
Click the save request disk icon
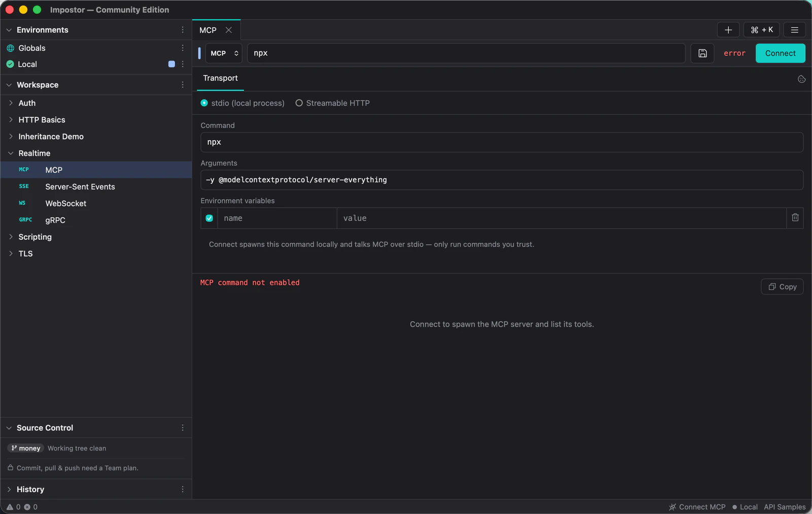coord(702,53)
